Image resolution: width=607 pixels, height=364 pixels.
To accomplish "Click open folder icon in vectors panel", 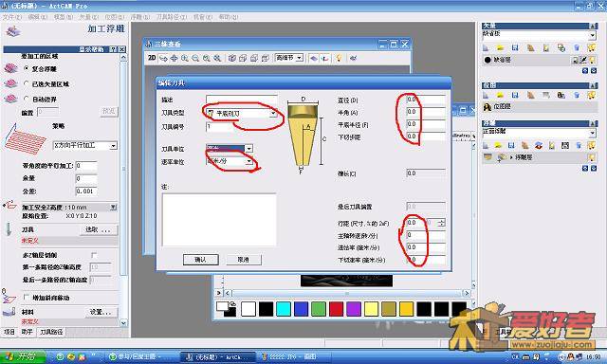I will [x=501, y=48].
